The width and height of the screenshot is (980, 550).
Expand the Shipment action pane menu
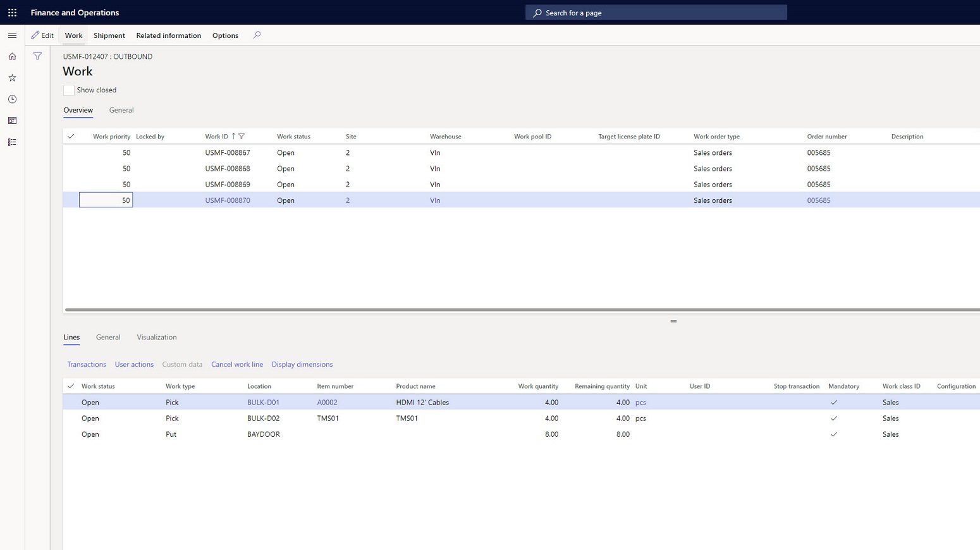[x=109, y=35]
